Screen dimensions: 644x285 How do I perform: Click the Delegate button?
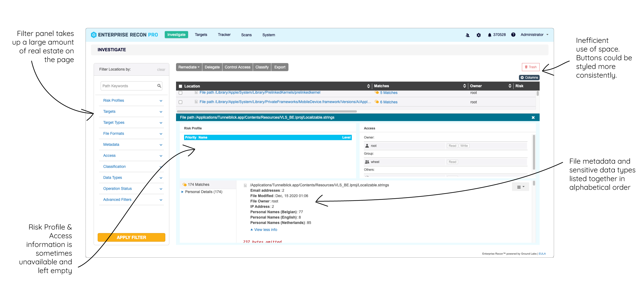pos(212,67)
